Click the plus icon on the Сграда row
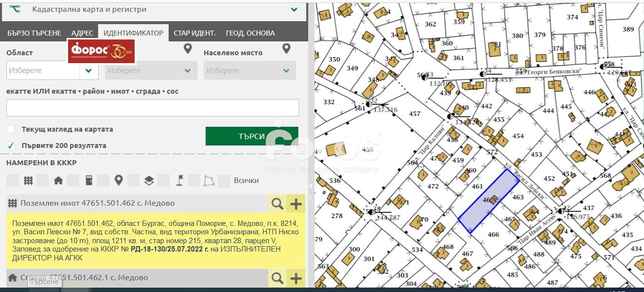 point(296,278)
